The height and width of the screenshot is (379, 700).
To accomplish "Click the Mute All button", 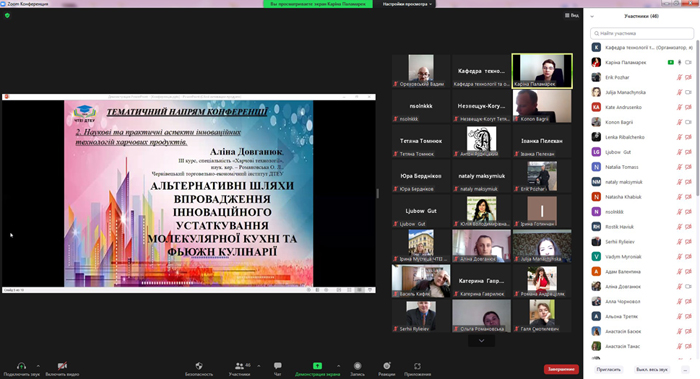I will pos(652,370).
